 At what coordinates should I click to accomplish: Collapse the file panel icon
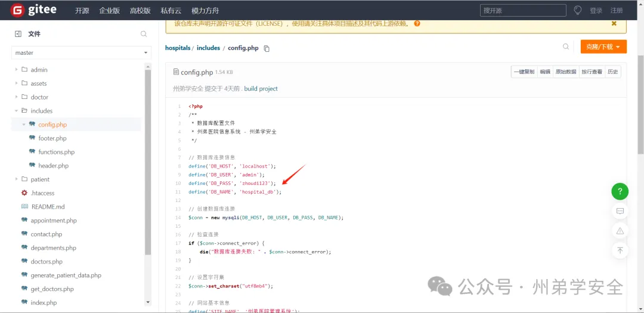(18, 34)
